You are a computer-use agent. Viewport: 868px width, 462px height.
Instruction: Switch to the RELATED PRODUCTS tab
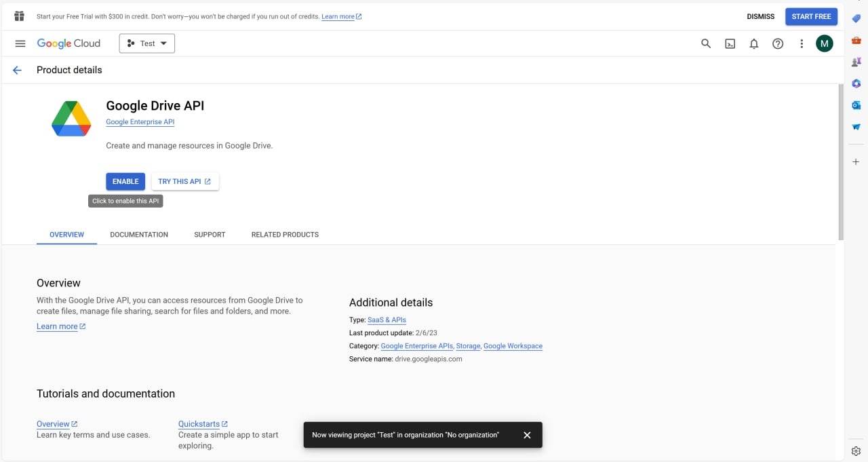click(x=285, y=235)
